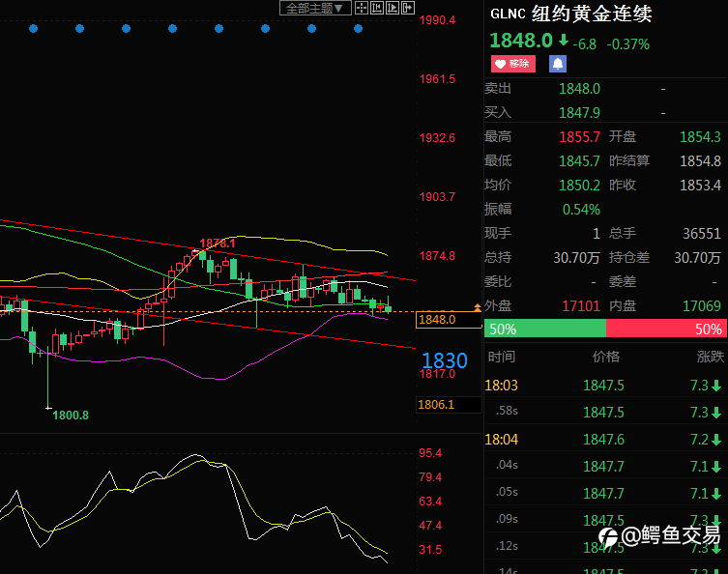Click the jump-to-chart-start axis icon
The width and height of the screenshot is (728, 574).
[x=377, y=8]
